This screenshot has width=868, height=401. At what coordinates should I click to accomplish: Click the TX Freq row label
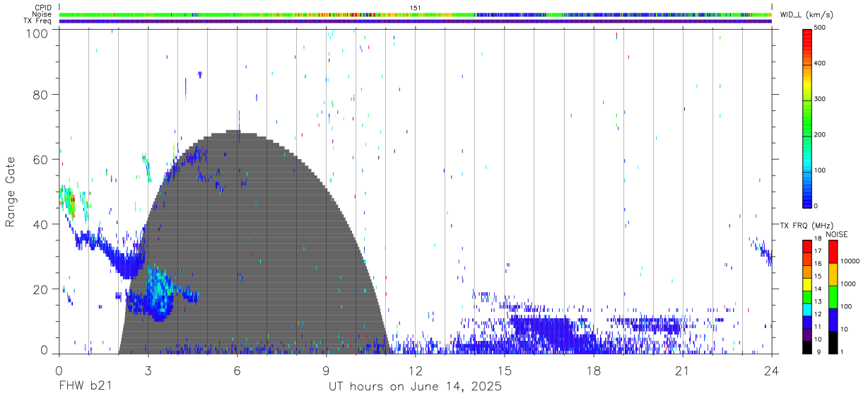(38, 21)
